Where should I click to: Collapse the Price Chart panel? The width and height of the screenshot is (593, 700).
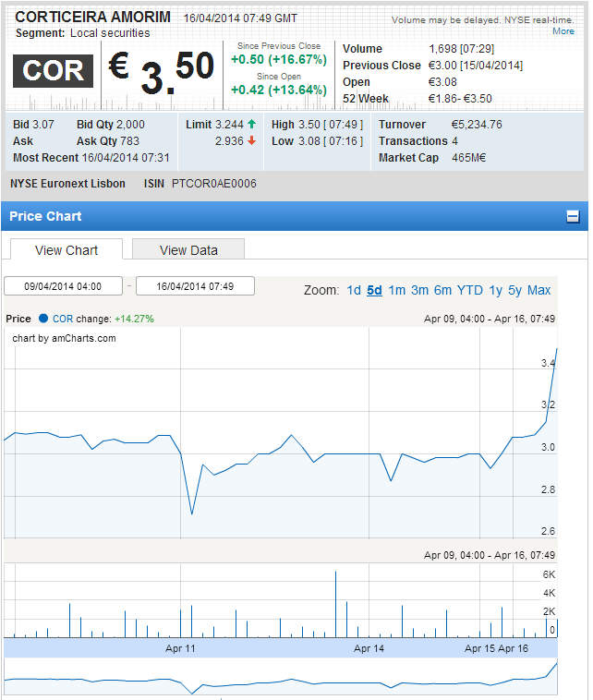point(573,216)
